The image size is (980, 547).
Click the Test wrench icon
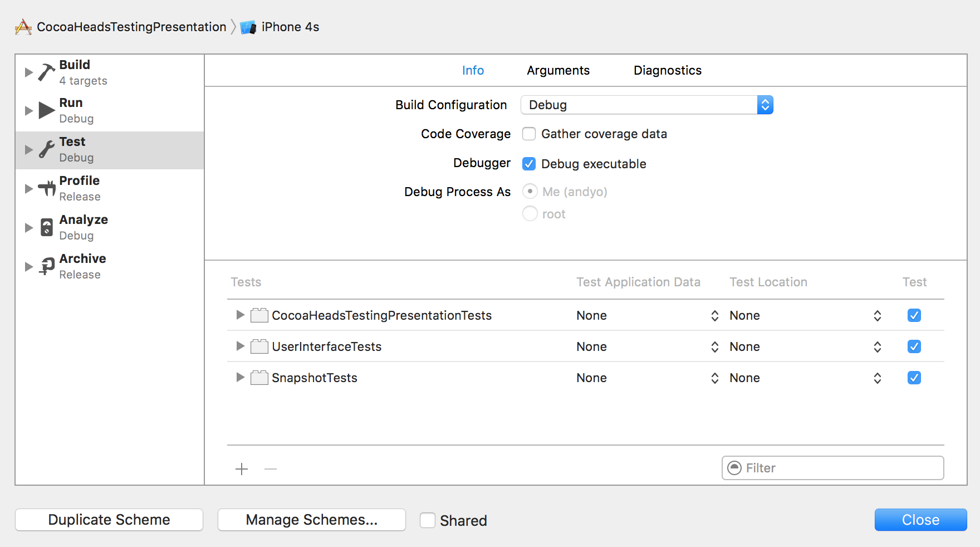pos(47,149)
